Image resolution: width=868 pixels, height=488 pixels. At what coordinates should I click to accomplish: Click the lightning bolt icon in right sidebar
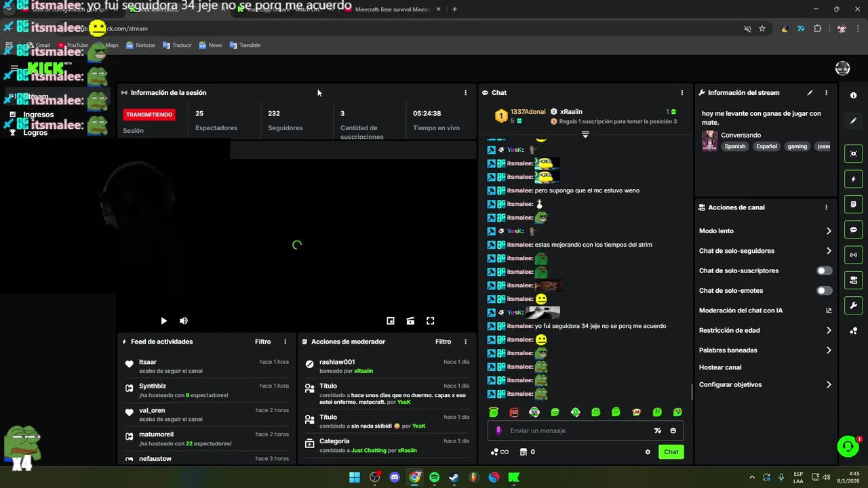pyautogui.click(x=854, y=179)
